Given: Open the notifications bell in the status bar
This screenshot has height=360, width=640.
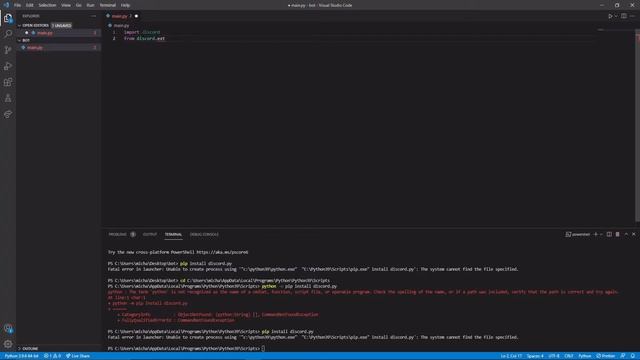Looking at the screenshot, I should [632, 356].
